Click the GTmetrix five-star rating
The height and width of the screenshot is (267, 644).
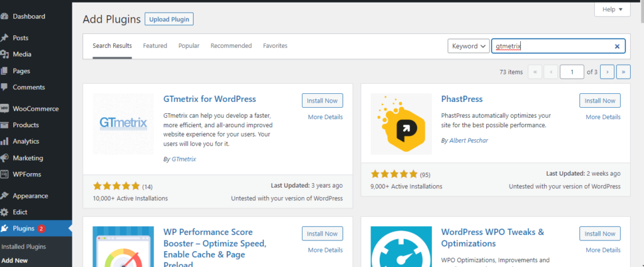[116, 186]
